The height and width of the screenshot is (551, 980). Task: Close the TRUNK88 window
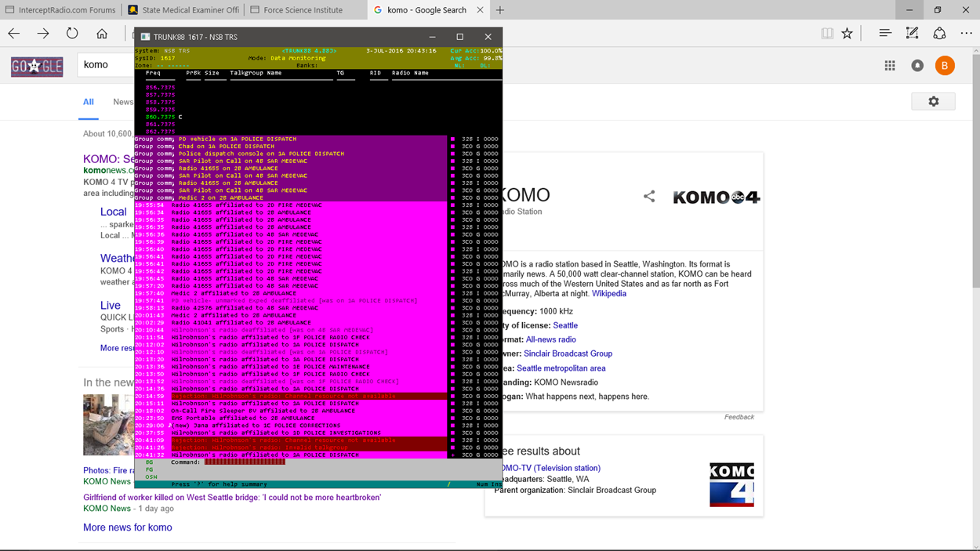point(488,37)
